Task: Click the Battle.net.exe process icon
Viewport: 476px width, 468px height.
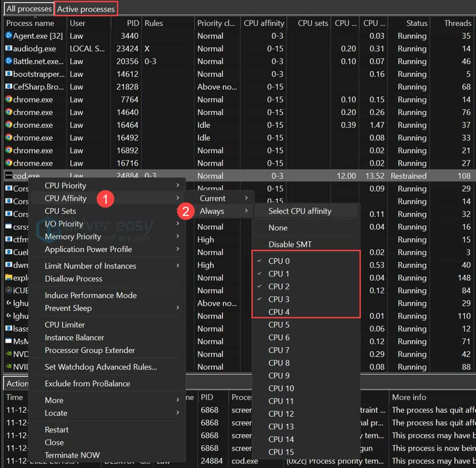Action: click(x=9, y=61)
